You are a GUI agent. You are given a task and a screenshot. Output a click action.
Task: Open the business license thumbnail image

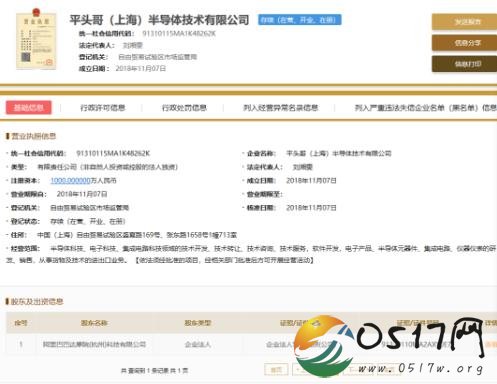36,39
